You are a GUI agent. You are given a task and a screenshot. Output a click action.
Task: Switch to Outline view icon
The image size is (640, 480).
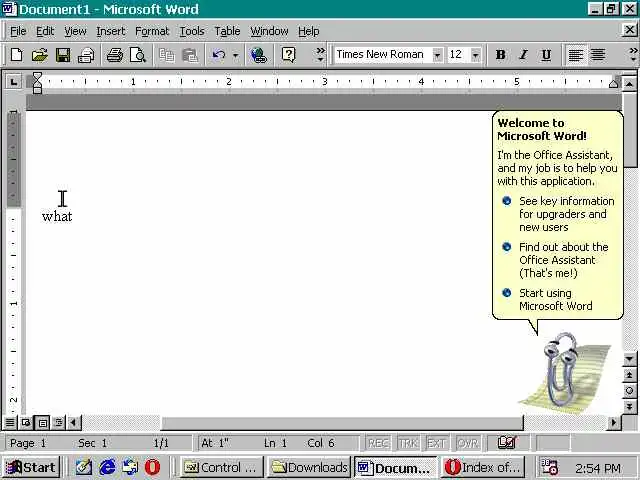coord(59,422)
